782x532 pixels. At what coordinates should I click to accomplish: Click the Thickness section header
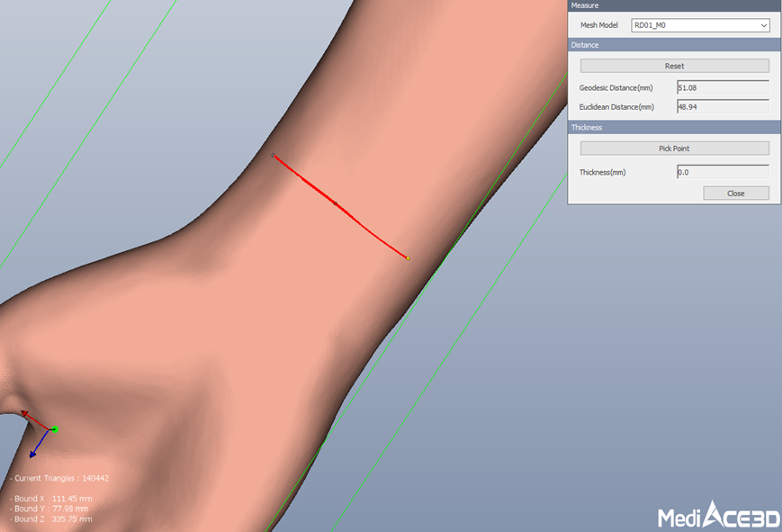[674, 127]
